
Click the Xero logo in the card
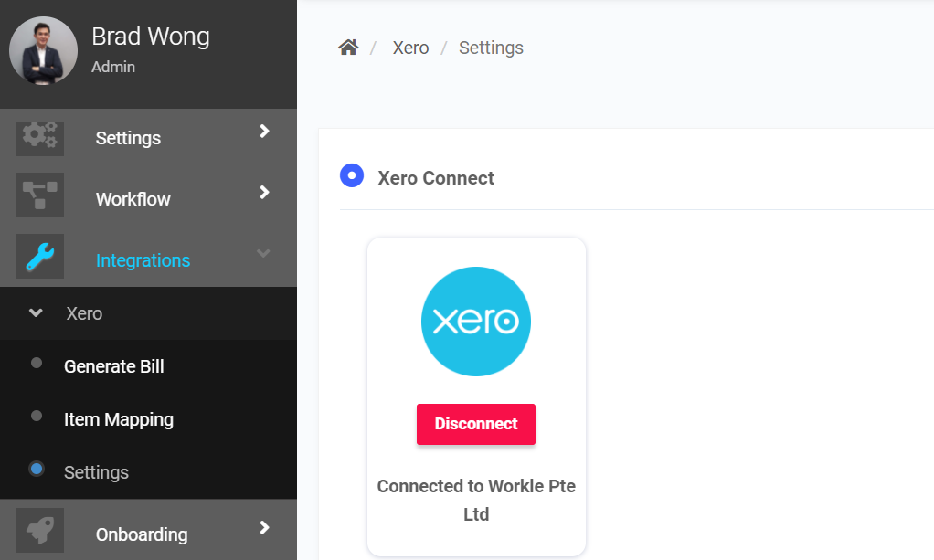[475, 322]
